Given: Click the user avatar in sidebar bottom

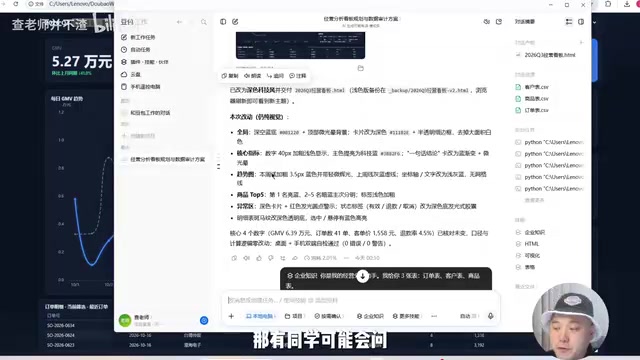Looking at the screenshot, I should [x=124, y=320].
